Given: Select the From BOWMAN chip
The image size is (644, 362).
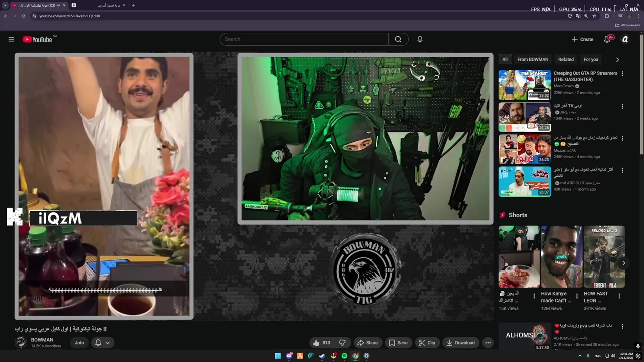Looking at the screenshot, I should (533, 59).
